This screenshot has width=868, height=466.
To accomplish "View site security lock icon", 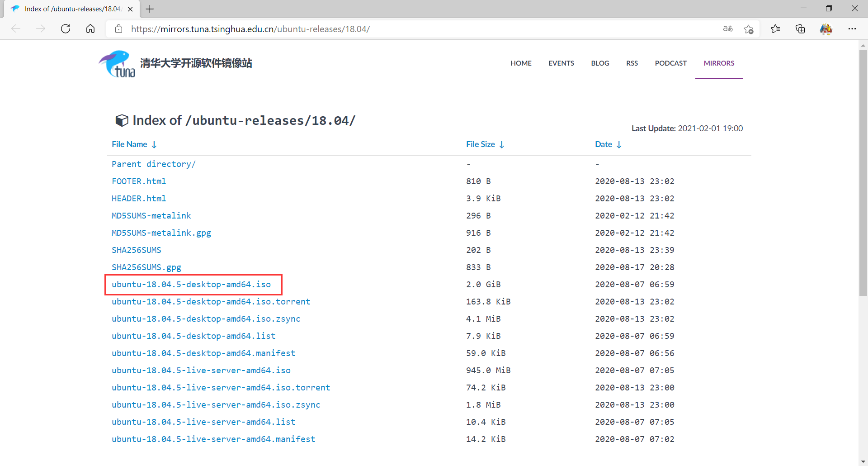I will 118,29.
